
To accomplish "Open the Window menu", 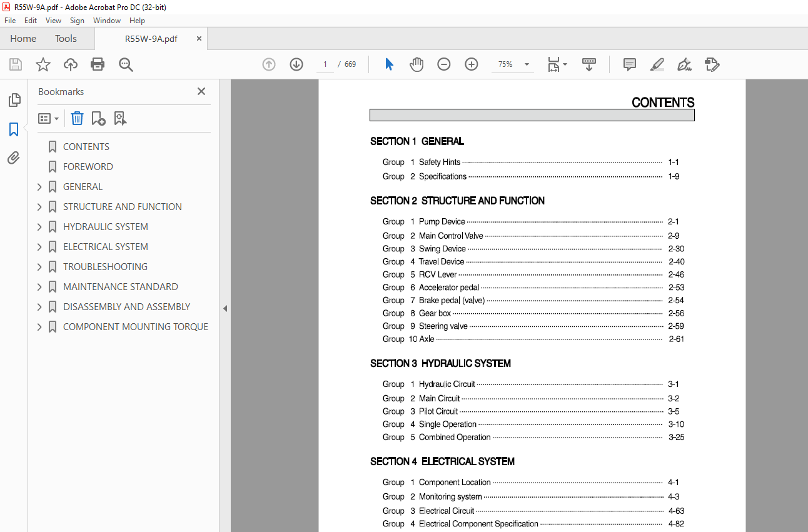I will point(107,21).
